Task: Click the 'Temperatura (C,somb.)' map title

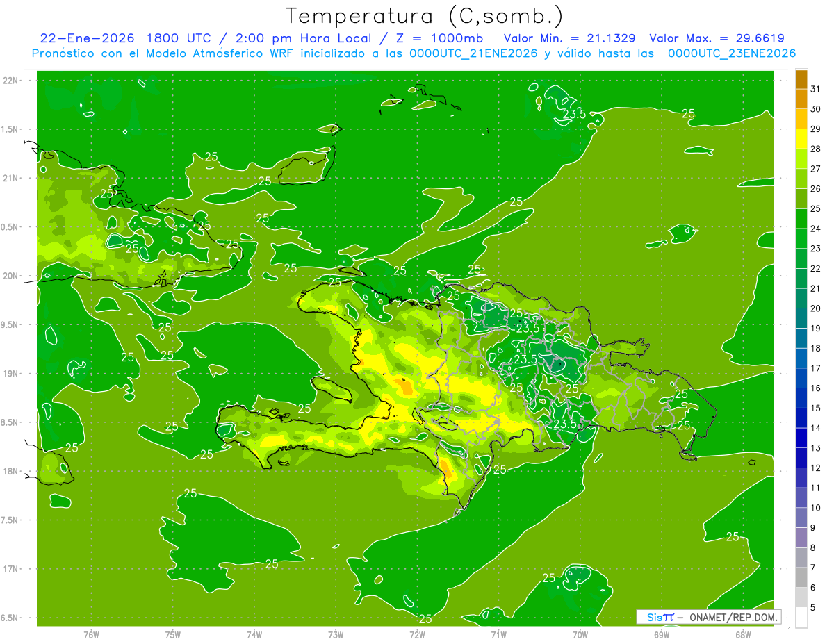Action: [424, 16]
